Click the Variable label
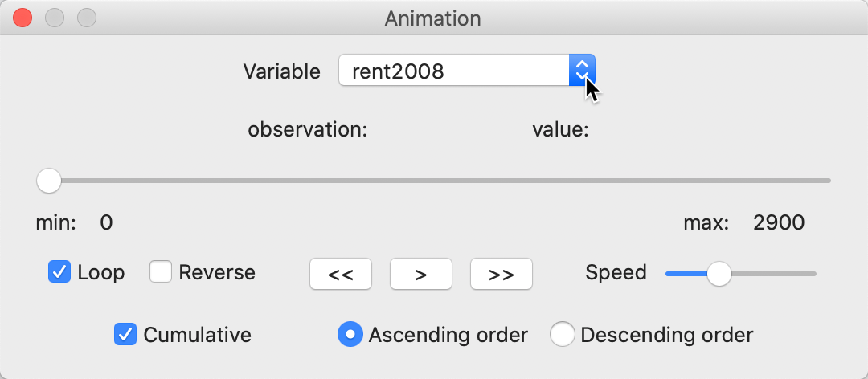 pyautogui.click(x=281, y=71)
